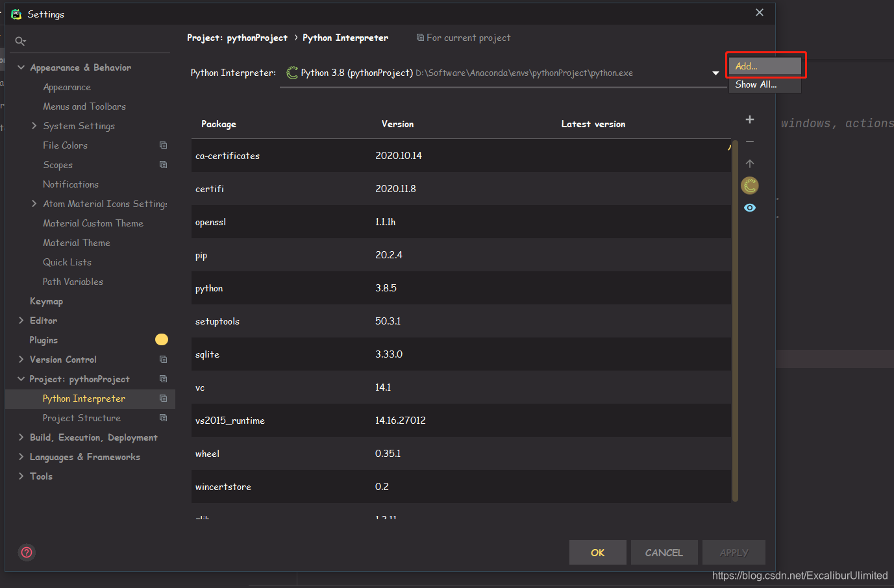The height and width of the screenshot is (588, 894).
Task: Click the uninstall package minus icon
Action: 750,141
